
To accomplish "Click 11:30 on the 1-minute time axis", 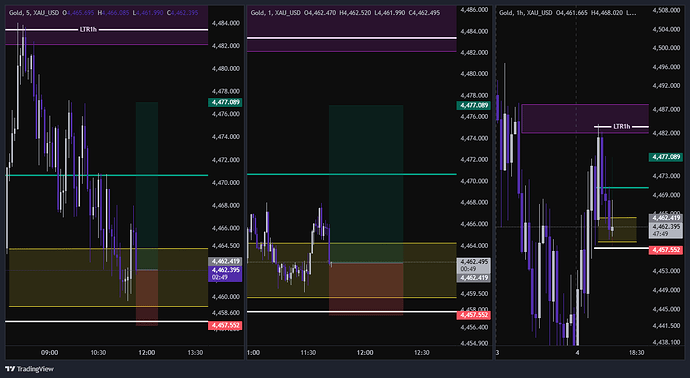I will 308,352.
